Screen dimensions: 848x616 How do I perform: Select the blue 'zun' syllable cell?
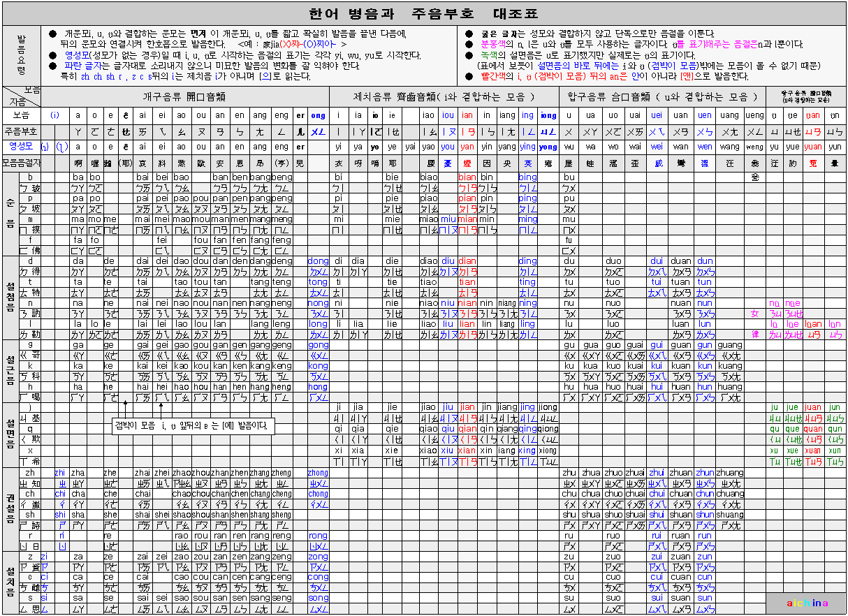click(x=705, y=557)
